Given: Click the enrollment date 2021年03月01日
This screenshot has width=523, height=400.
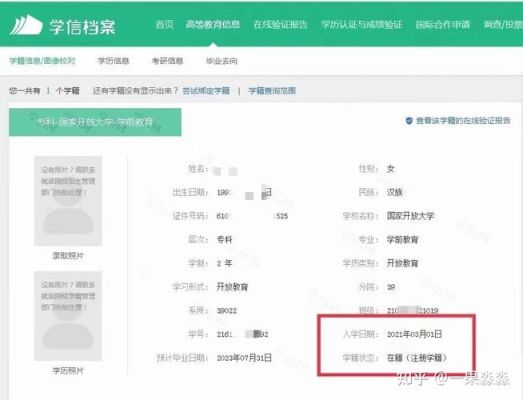Looking at the screenshot, I should pyautogui.click(x=415, y=334).
